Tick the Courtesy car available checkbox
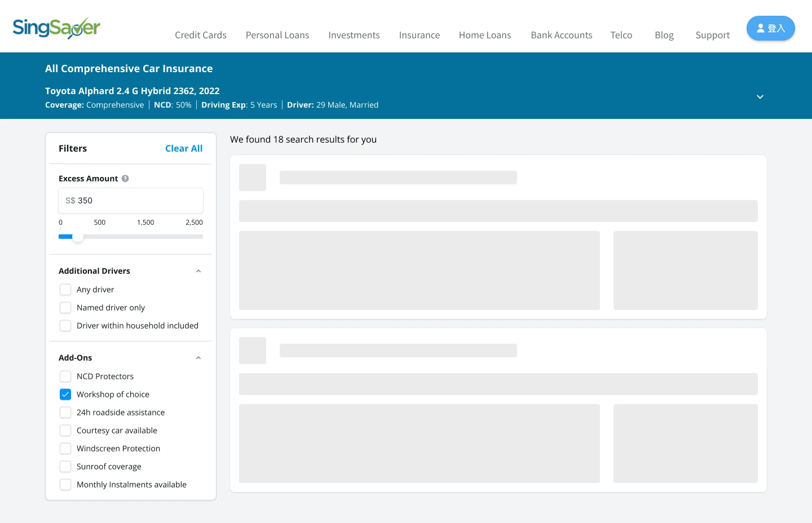The width and height of the screenshot is (812, 523). click(x=65, y=431)
